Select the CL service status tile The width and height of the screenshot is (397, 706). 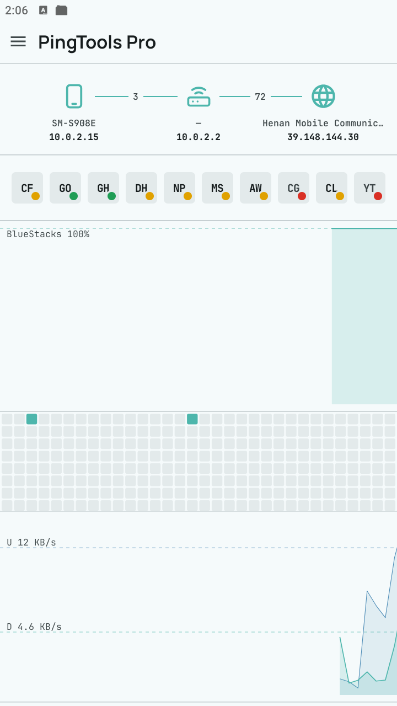coord(332,188)
